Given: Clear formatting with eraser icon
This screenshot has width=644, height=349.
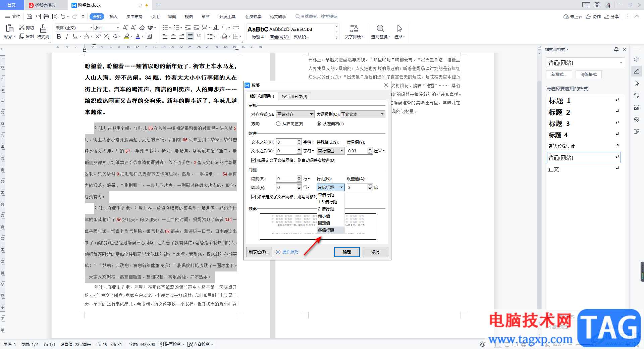Looking at the screenshot, I should coord(142,28).
